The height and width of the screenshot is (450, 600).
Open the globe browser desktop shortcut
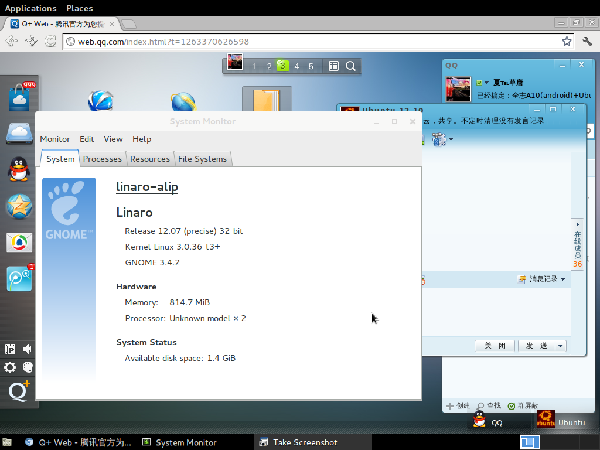(x=100, y=101)
